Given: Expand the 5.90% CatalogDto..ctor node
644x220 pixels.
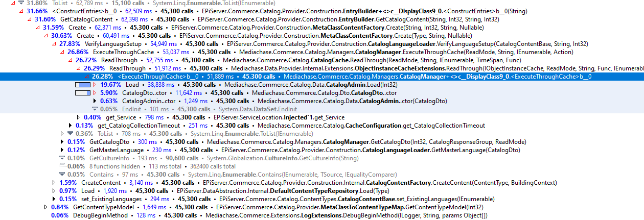Looking at the screenshot, I should coord(95,92).
